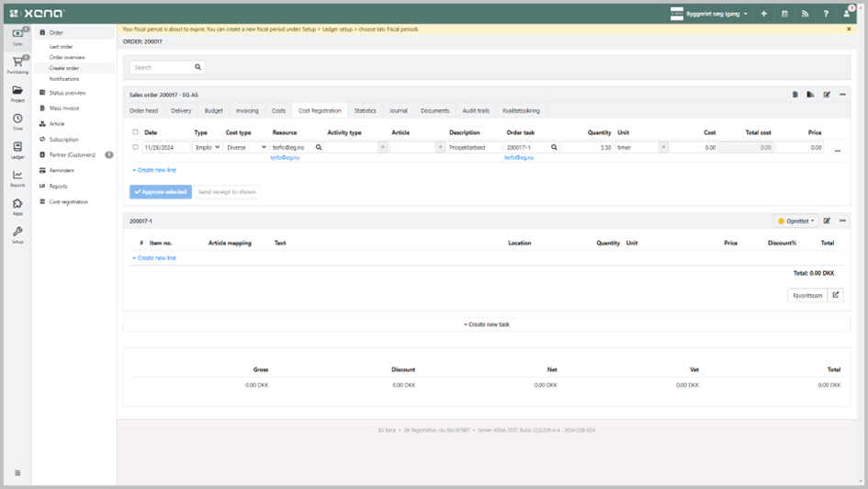Open the Cost type Diverse dropdown
This screenshot has height=489, width=868.
[246, 147]
